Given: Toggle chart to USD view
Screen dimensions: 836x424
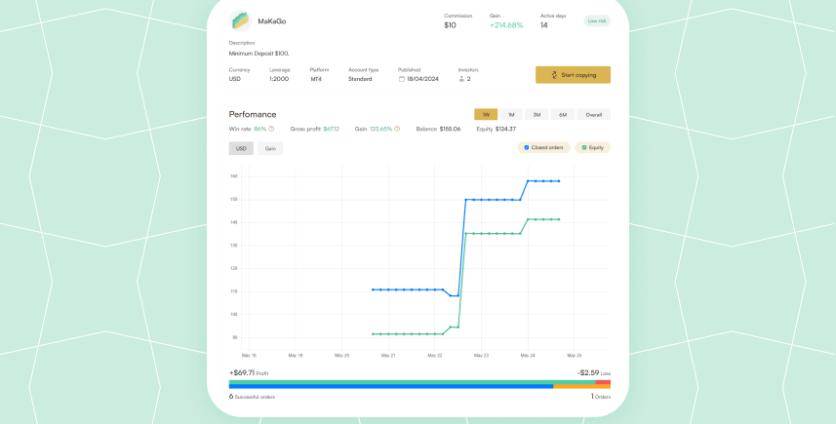Looking at the screenshot, I should pyautogui.click(x=241, y=148).
